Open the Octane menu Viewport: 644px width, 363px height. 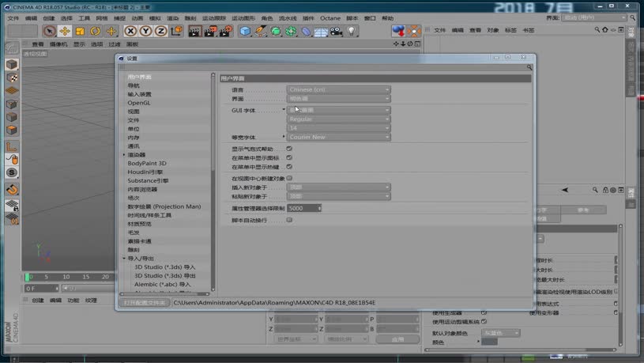pyautogui.click(x=330, y=18)
